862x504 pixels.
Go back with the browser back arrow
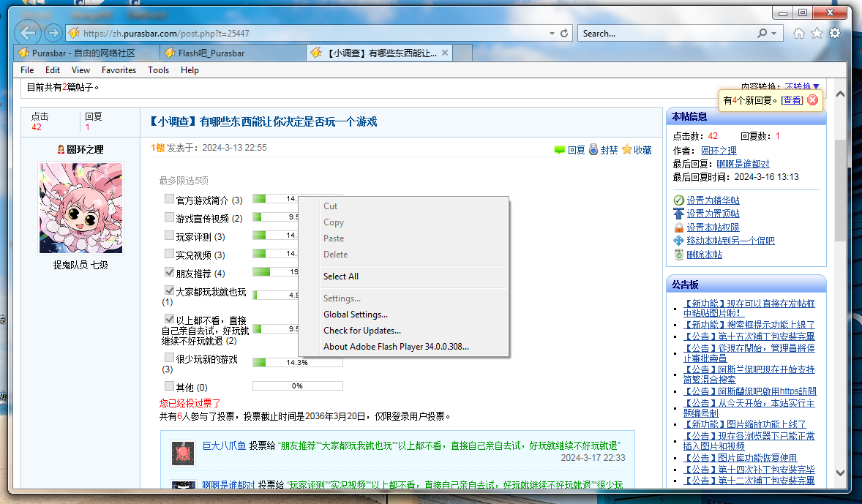[28, 33]
